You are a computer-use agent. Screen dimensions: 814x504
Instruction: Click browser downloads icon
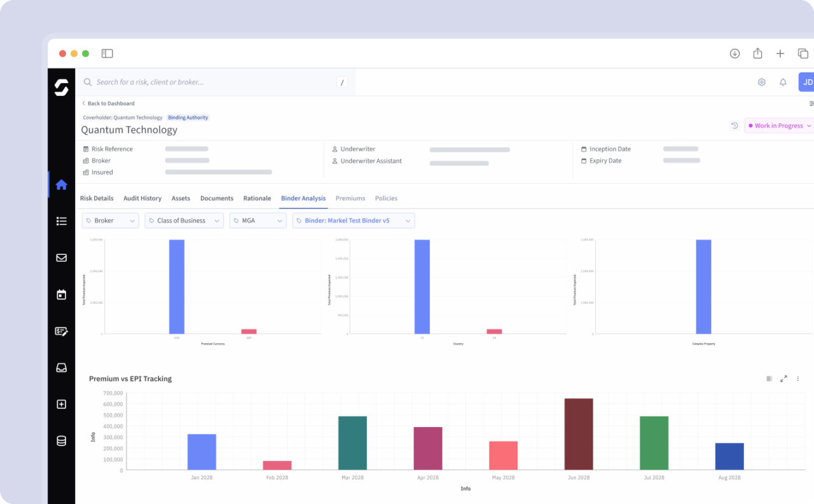[x=735, y=54]
